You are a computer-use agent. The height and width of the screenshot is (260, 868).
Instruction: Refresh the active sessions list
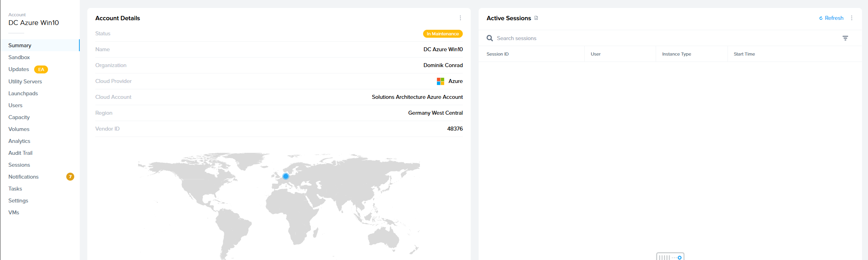click(831, 18)
